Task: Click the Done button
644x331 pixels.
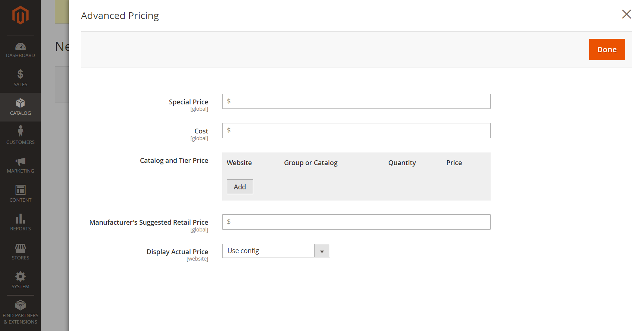Action: click(607, 49)
